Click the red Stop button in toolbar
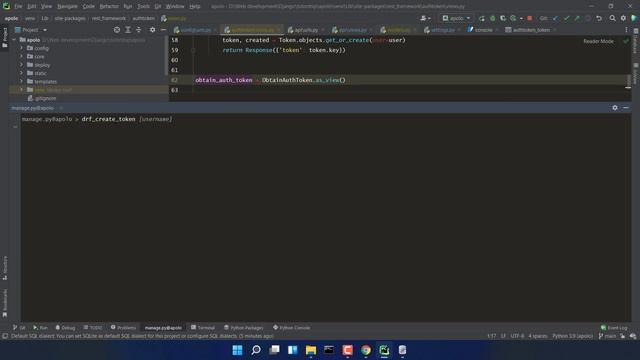The height and width of the screenshot is (360, 640). point(530,18)
